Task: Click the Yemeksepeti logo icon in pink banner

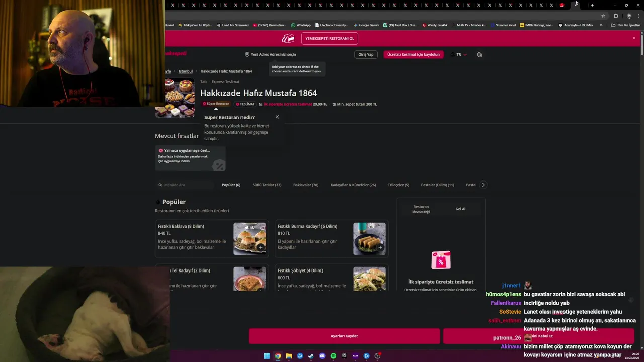Action: point(288,38)
